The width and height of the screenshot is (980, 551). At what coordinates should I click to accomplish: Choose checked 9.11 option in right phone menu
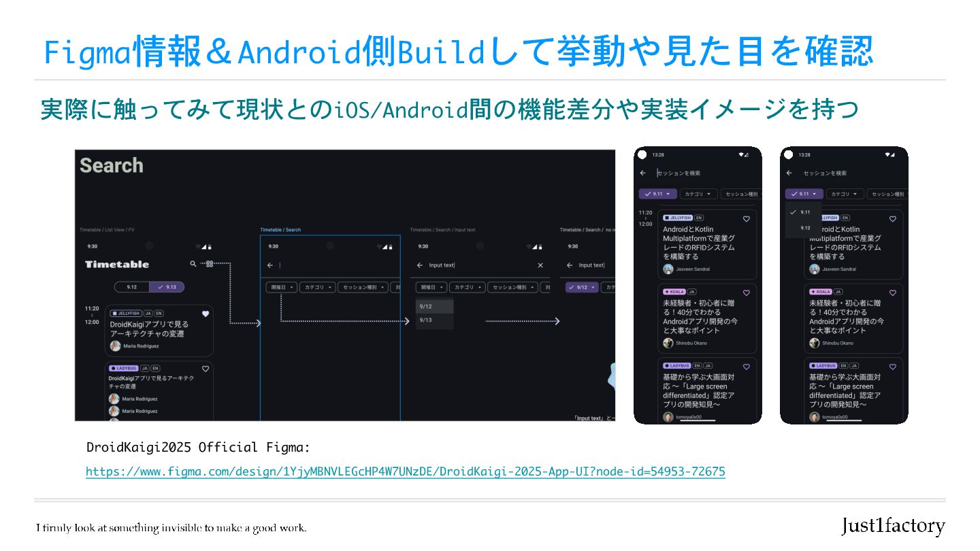pyautogui.click(x=803, y=212)
